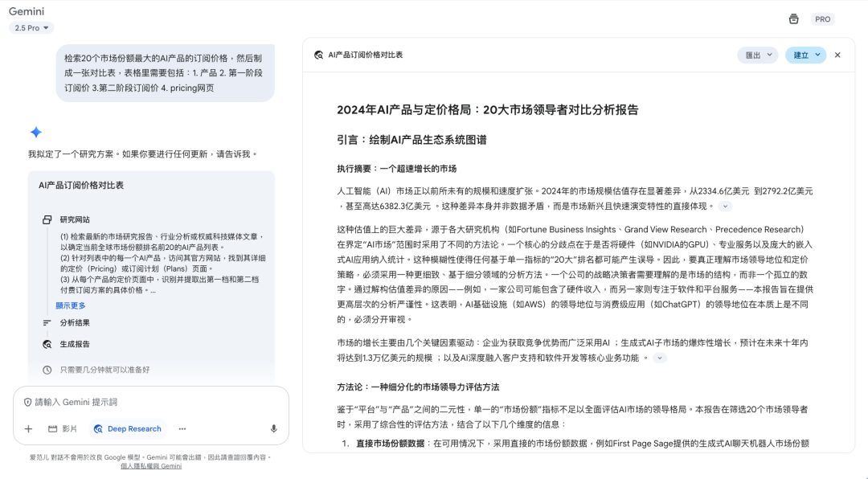This screenshot has width=868, height=479.
Task: Expand the citation chevron after 直接体现。
Action: coord(725,206)
